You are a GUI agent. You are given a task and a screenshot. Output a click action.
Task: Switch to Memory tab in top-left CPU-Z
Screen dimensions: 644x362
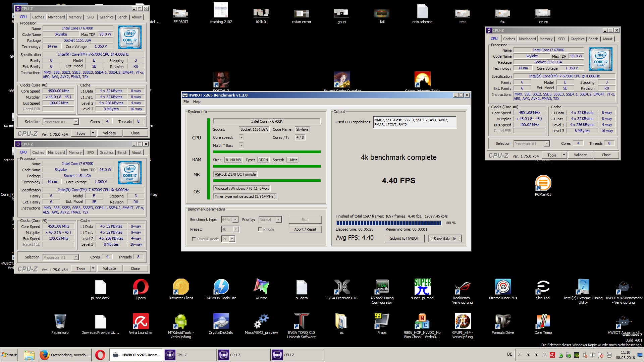click(x=75, y=17)
